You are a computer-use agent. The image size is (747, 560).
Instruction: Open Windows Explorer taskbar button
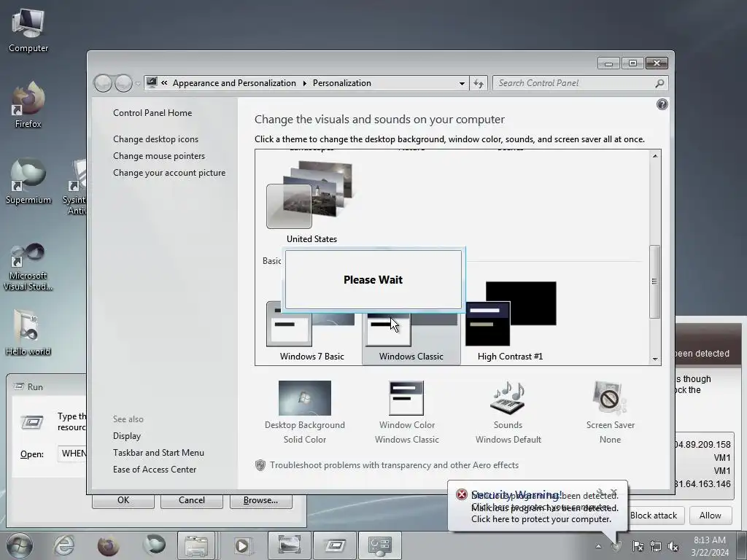click(x=196, y=545)
